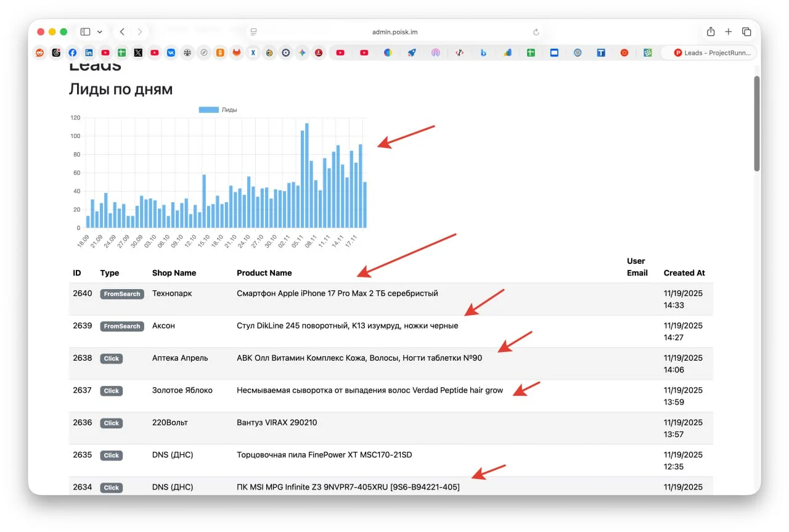Show the tab overview
This screenshot has height=532, width=789.
click(746, 32)
